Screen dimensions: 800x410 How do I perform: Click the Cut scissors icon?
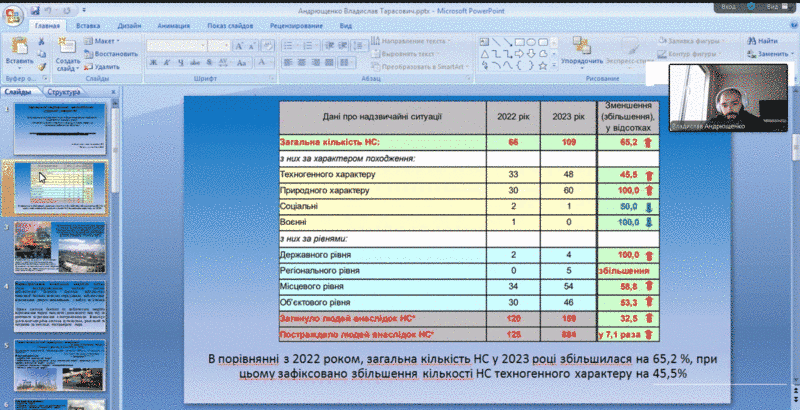[x=41, y=41]
